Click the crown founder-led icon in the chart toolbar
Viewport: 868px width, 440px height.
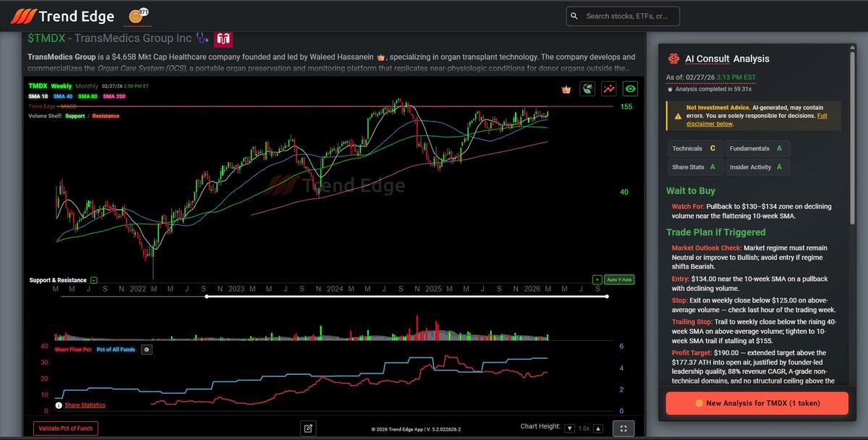tap(566, 89)
